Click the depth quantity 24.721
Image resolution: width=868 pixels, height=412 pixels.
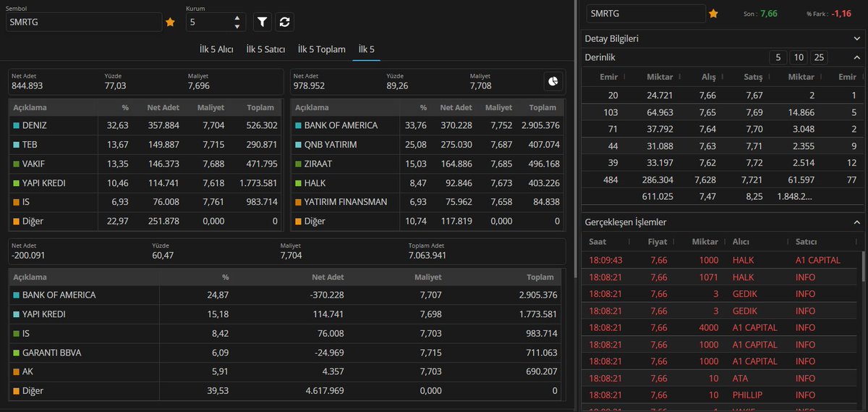click(660, 96)
